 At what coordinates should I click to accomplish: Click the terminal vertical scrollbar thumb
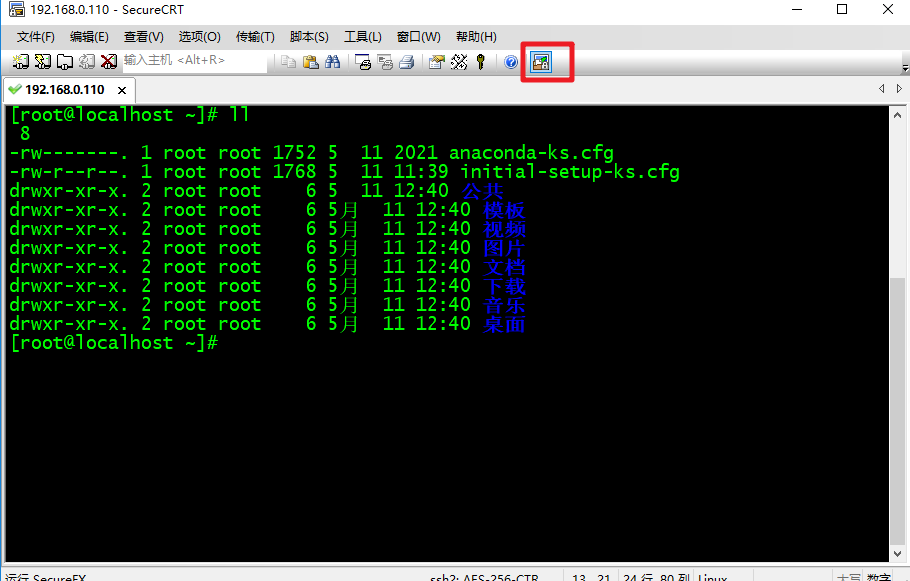pos(897,410)
